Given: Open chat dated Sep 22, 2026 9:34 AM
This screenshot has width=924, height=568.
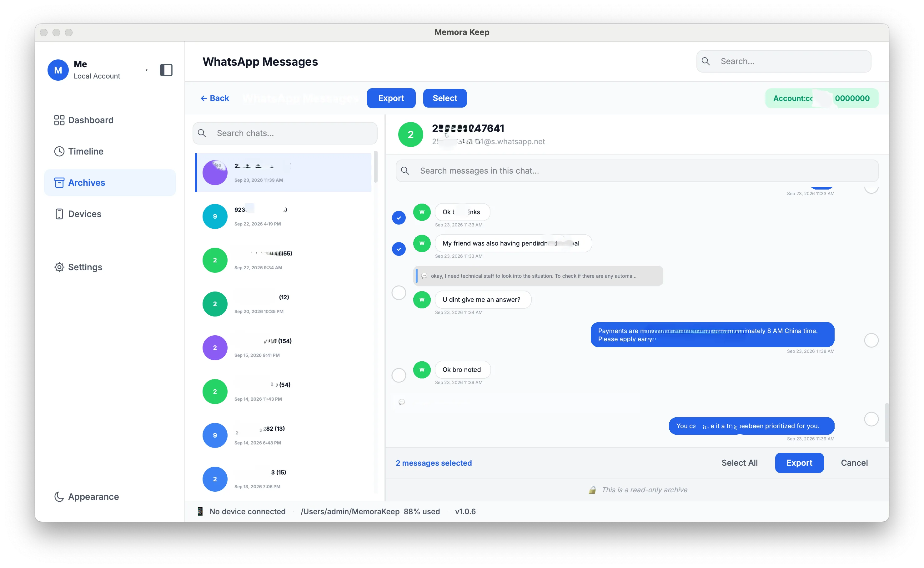Looking at the screenshot, I should pyautogui.click(x=284, y=260).
